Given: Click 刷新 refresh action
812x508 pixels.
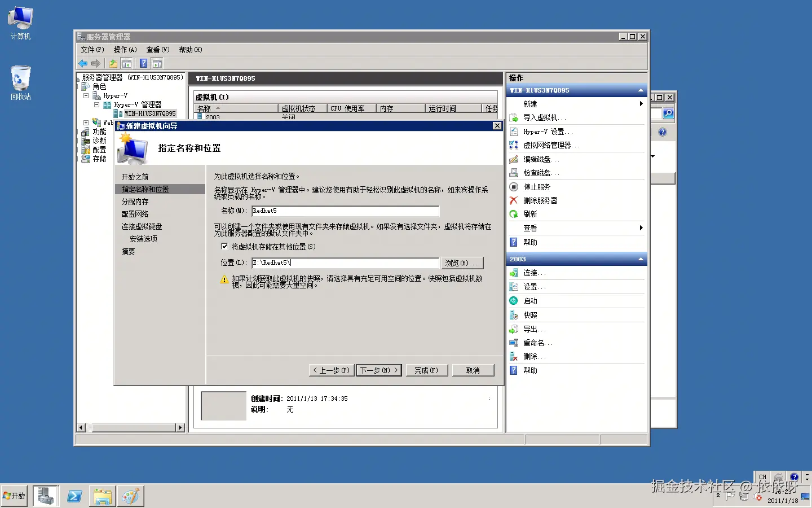Looking at the screenshot, I should (530, 214).
